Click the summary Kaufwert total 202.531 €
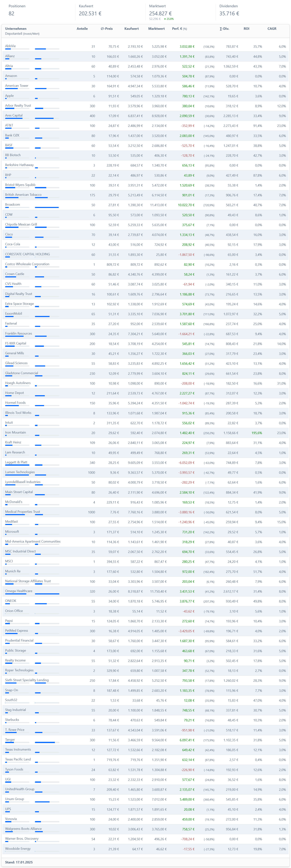Screen dimensions: 291x868 pyautogui.click(x=90, y=14)
